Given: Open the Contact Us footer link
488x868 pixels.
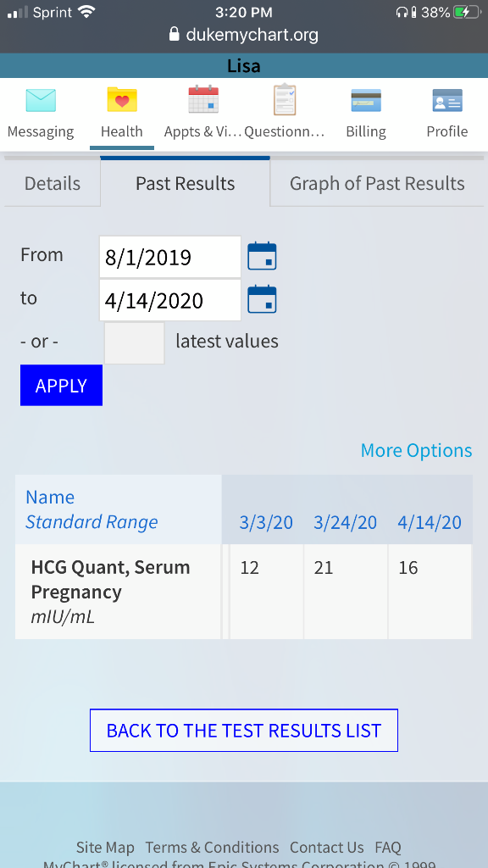Looking at the screenshot, I should click(326, 848).
